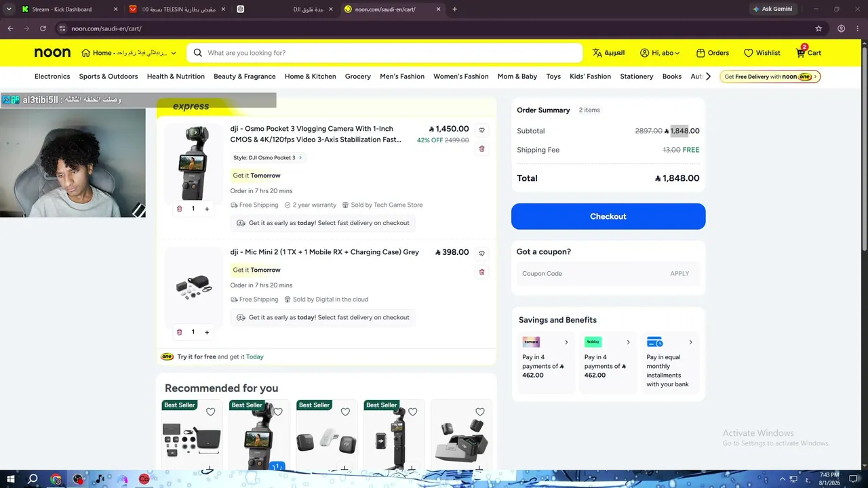Viewport: 868px width, 488px height.
Task: Remove Osmo Pocket 3 using top-right trash icon
Action: pos(482,148)
